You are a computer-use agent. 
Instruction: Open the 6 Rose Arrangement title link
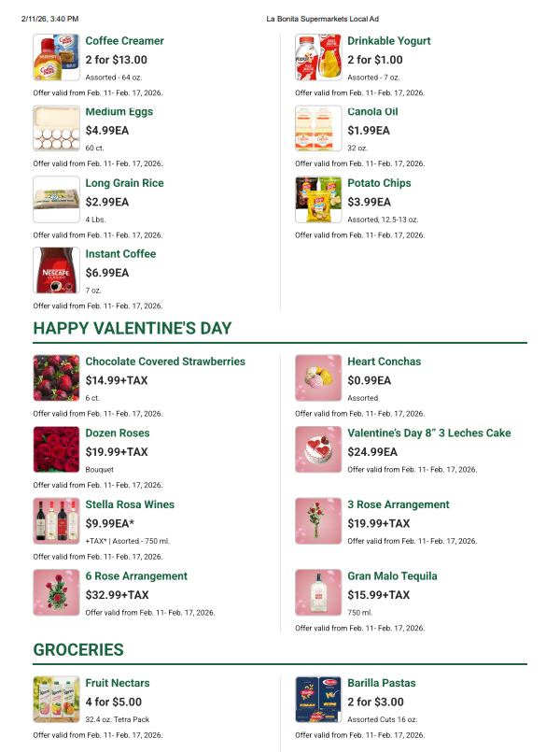click(136, 576)
